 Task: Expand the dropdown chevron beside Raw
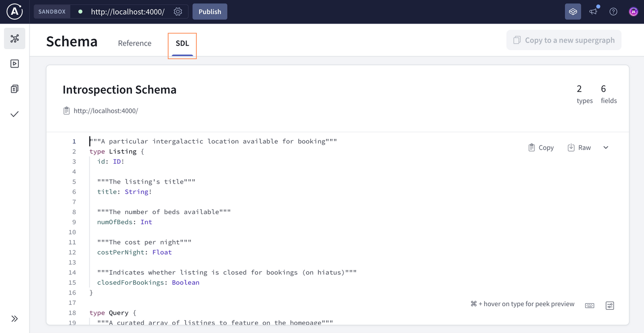[606, 147]
